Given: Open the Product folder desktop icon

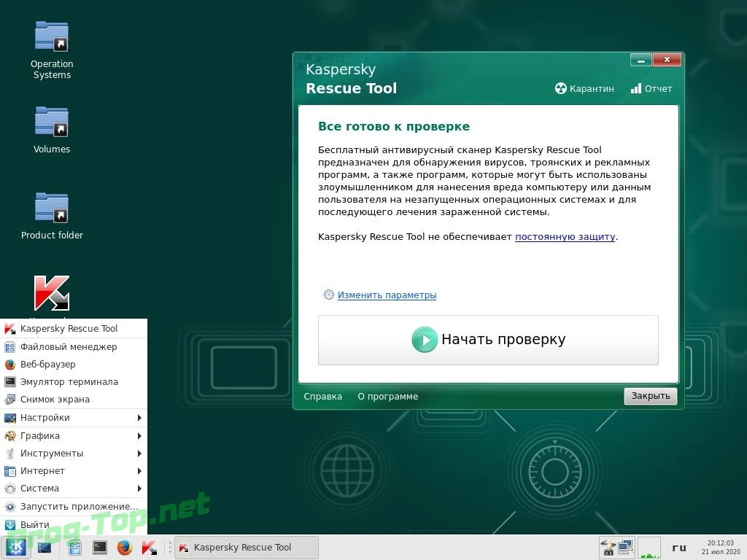Looking at the screenshot, I should tap(52, 215).
